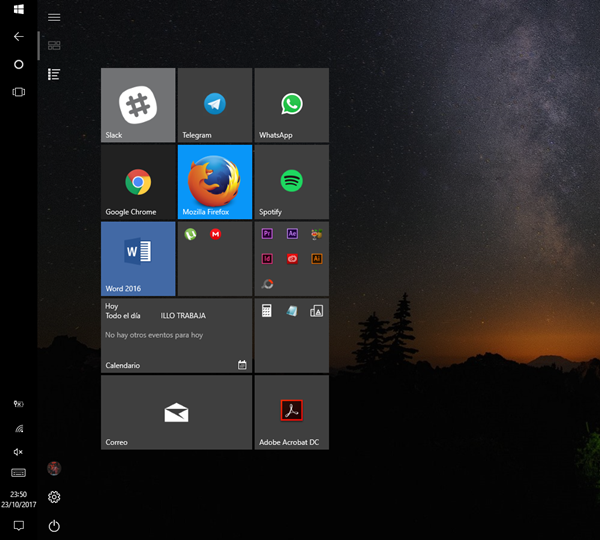The width and height of the screenshot is (600, 540).
Task: Launch Adobe Illustrator from folder tile
Action: [x=317, y=258]
